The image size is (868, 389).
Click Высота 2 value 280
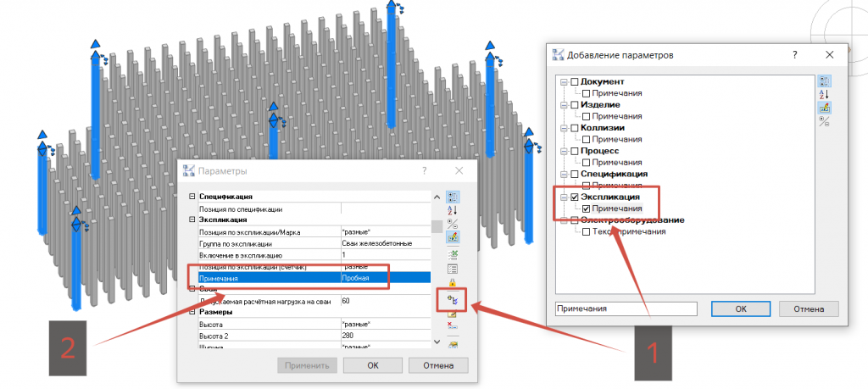pos(386,336)
